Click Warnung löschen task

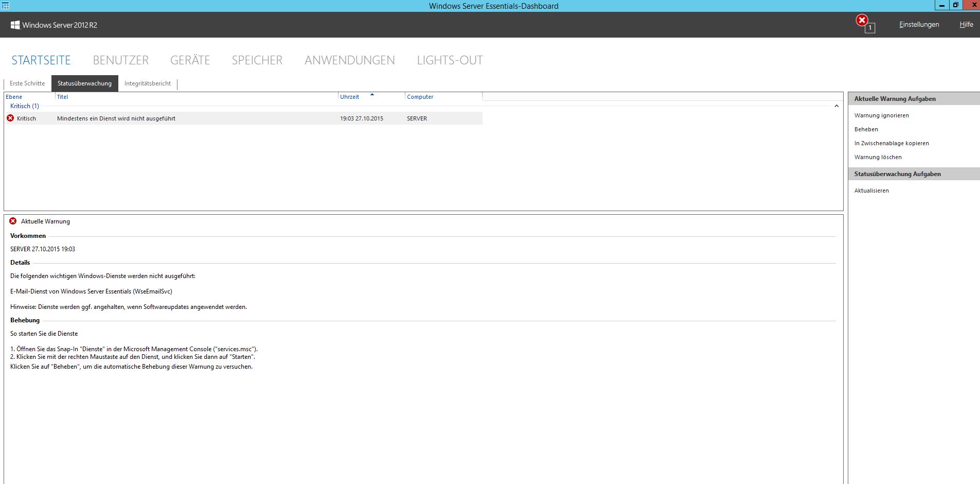click(x=878, y=157)
